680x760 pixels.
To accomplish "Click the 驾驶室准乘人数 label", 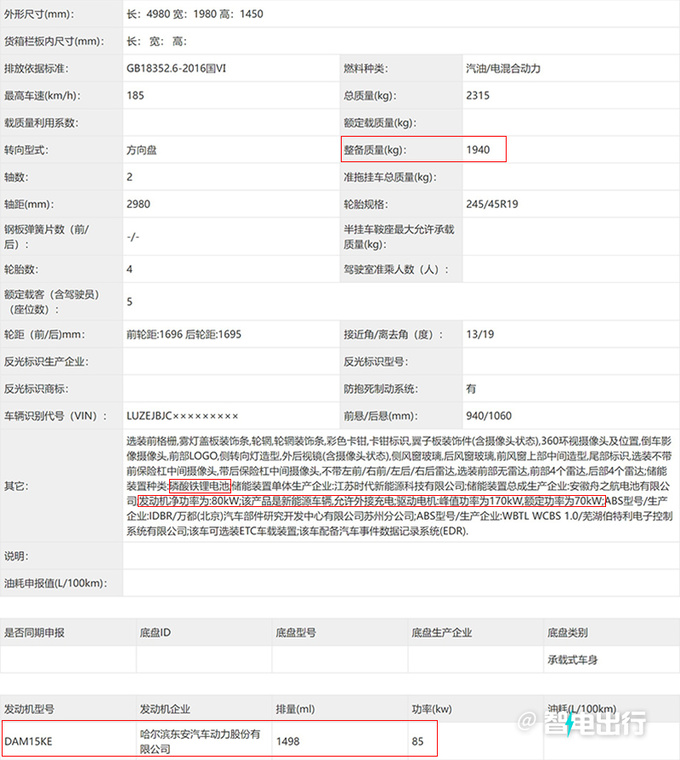I will 396,269.
